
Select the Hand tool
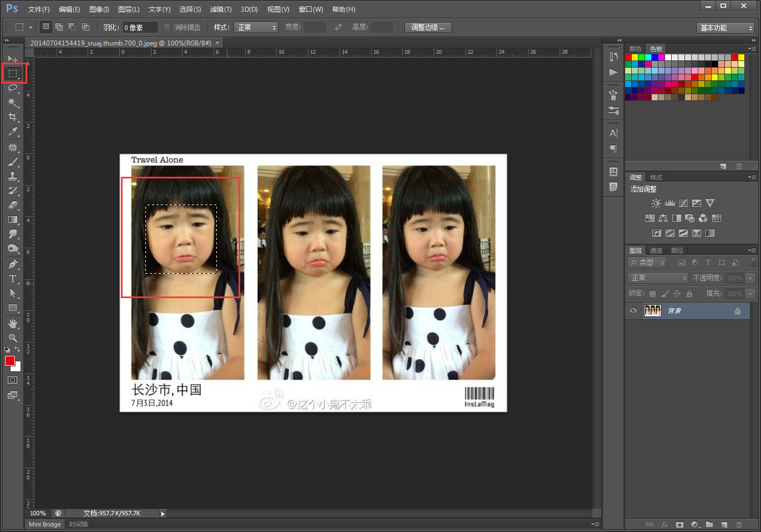[13, 323]
